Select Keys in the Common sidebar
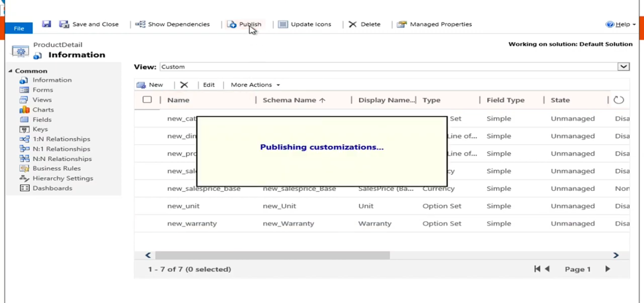 point(40,129)
